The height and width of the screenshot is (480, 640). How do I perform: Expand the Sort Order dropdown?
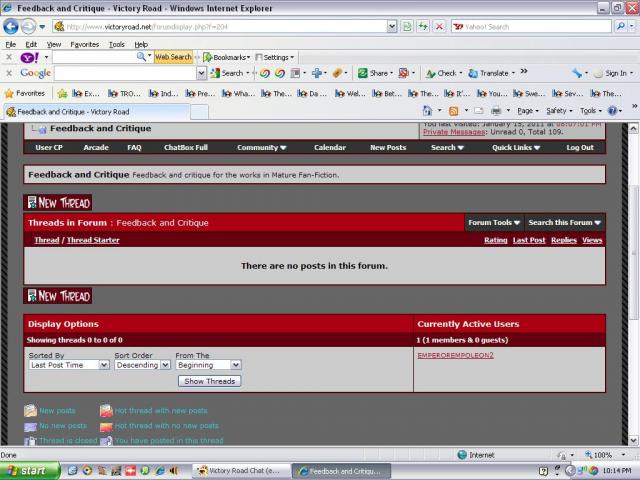(x=142, y=365)
